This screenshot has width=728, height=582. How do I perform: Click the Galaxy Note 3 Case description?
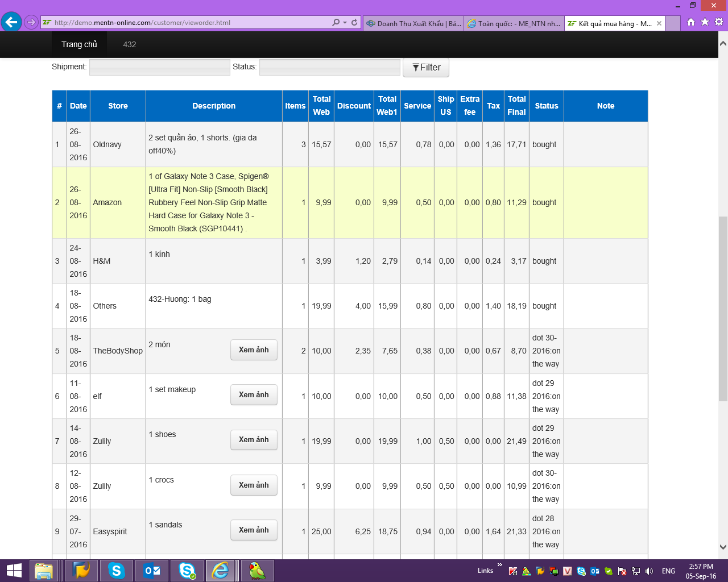point(209,202)
